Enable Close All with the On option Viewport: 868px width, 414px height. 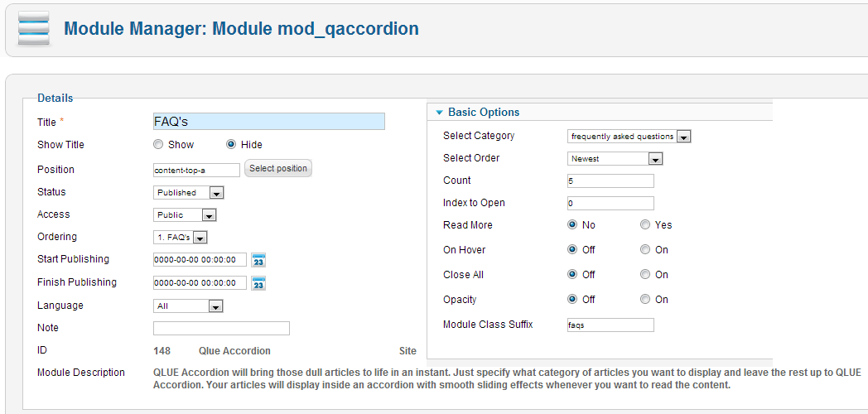pos(645,275)
